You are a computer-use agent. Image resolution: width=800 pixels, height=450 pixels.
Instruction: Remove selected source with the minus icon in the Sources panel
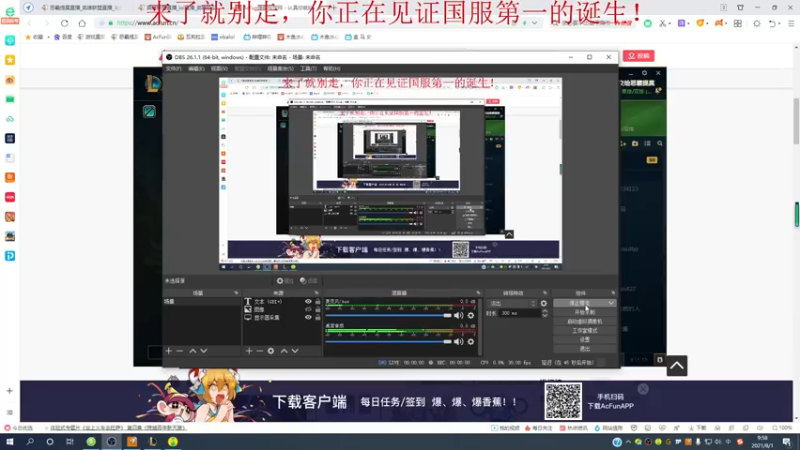(260, 351)
